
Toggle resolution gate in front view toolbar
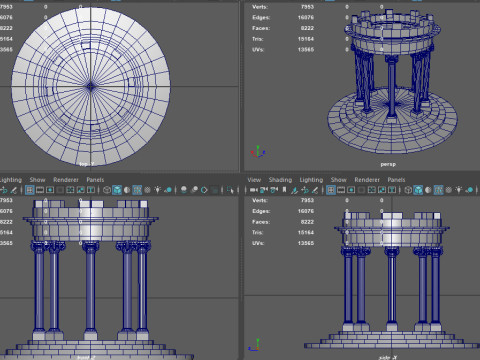point(50,190)
